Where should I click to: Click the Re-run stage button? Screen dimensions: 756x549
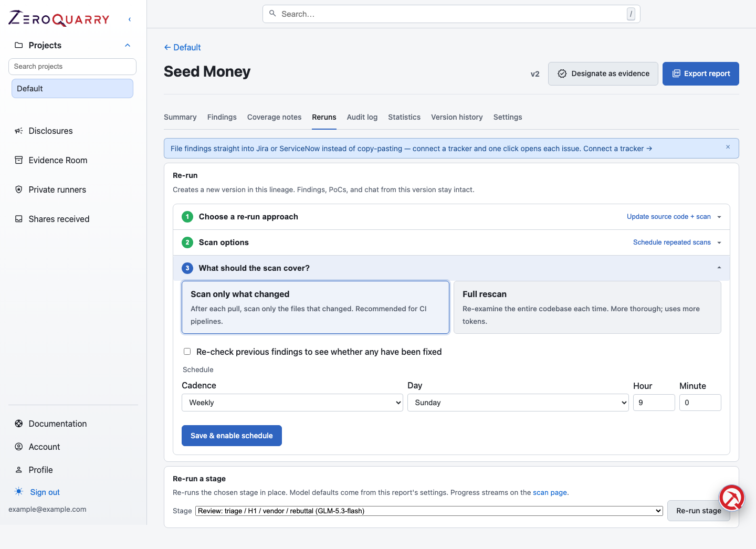coord(699,511)
